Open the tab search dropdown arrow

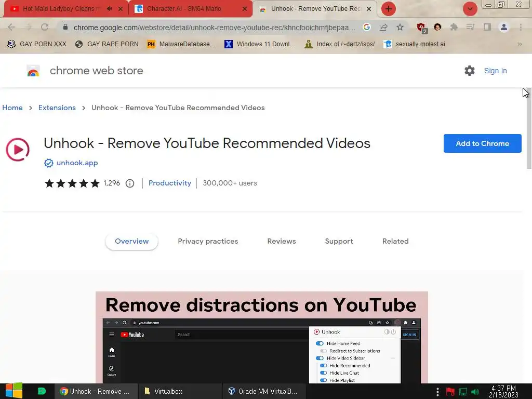[470, 9]
